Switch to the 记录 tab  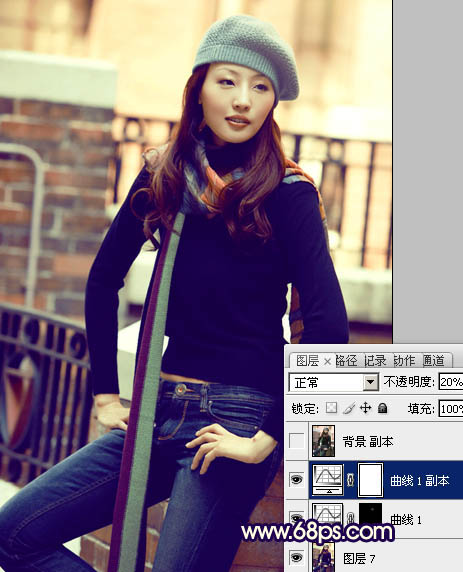(375, 361)
